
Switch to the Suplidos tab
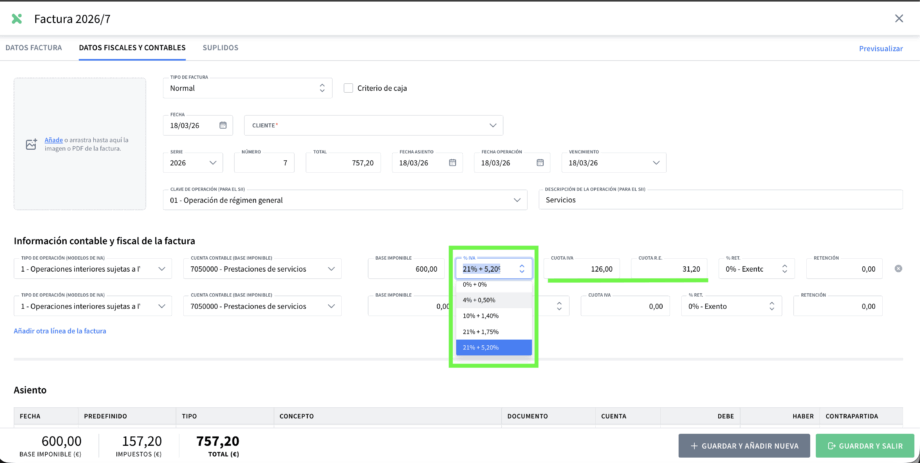(x=220, y=47)
